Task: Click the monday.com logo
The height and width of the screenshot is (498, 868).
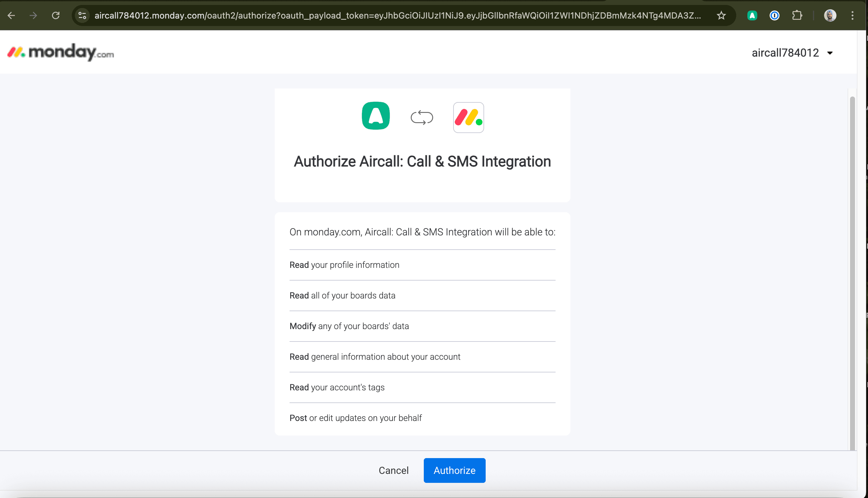Action: pyautogui.click(x=61, y=52)
